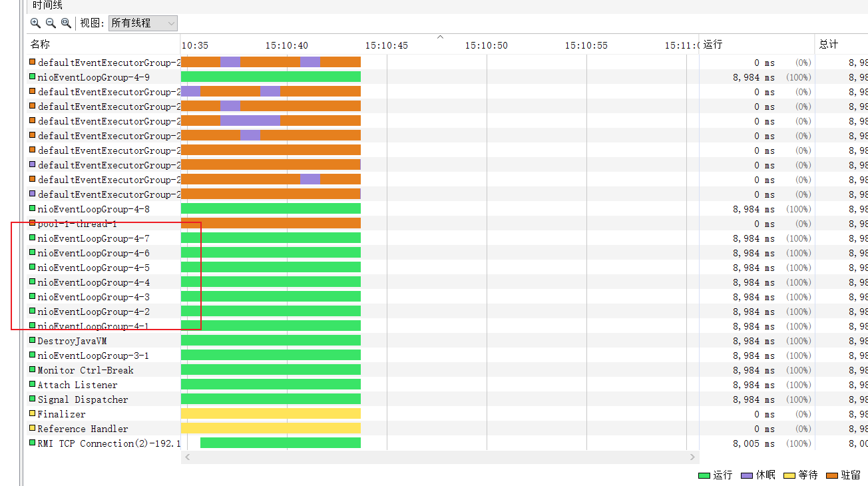Click the icon beside Monitor Ctrl-Break
The height and width of the screenshot is (486, 868).
pyautogui.click(x=32, y=369)
